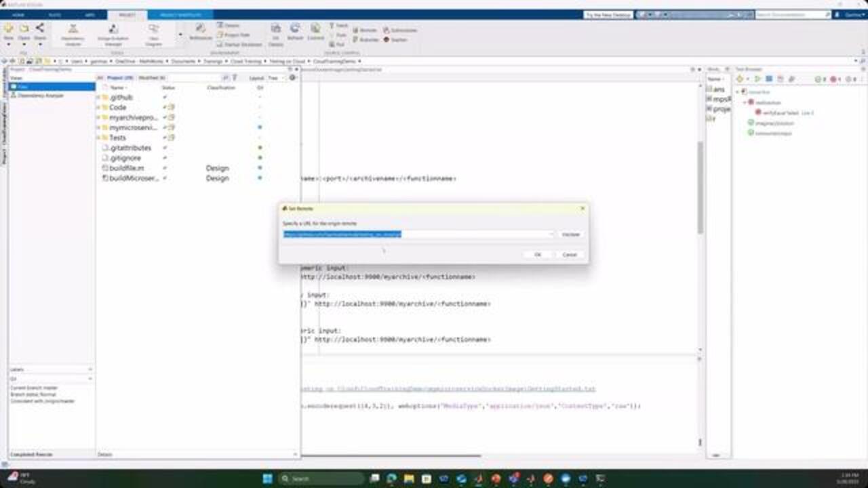This screenshot has height=488, width=868.
Task: Switch to the APPS ribbon tab
Action: coord(90,14)
